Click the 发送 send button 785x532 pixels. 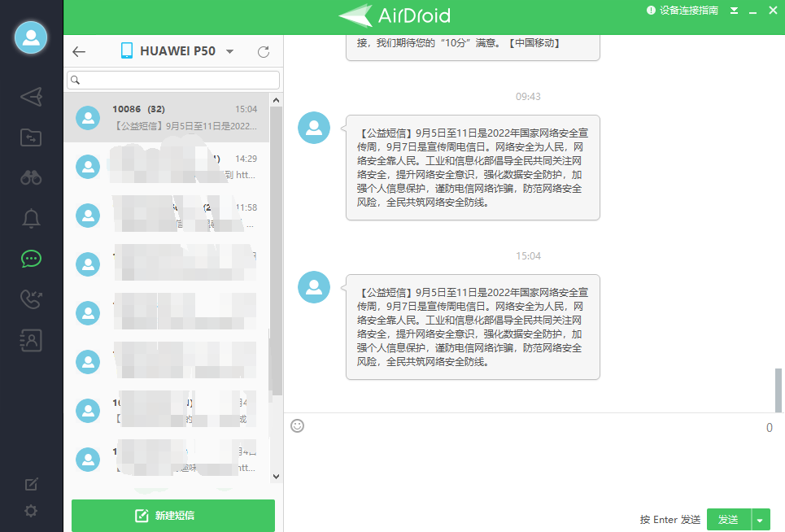pyautogui.click(x=729, y=520)
